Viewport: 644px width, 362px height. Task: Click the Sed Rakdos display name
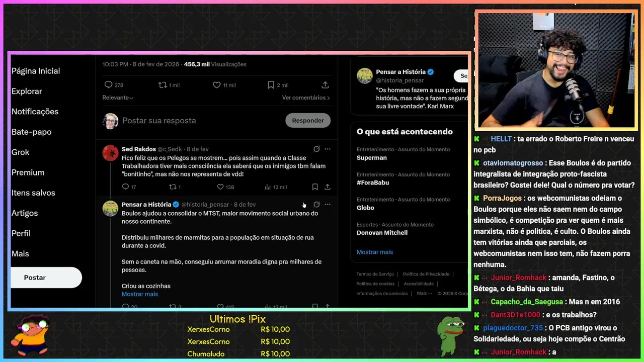point(139,149)
